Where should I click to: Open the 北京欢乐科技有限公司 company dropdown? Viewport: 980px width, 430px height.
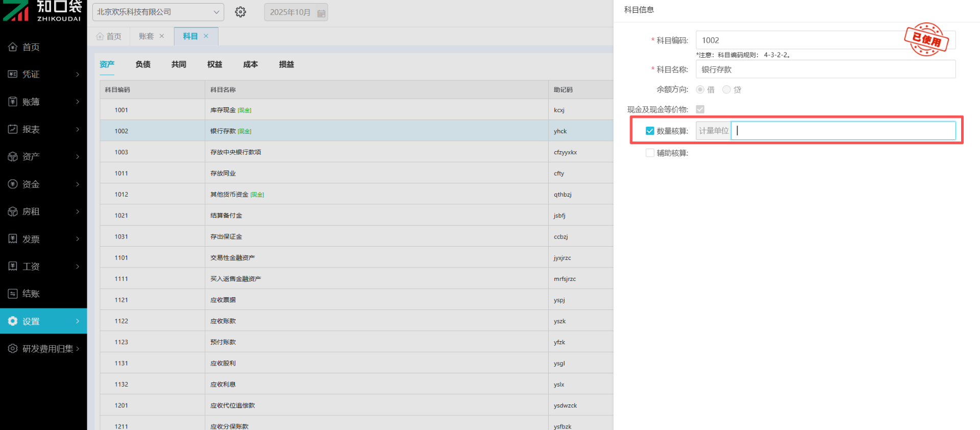tap(158, 12)
